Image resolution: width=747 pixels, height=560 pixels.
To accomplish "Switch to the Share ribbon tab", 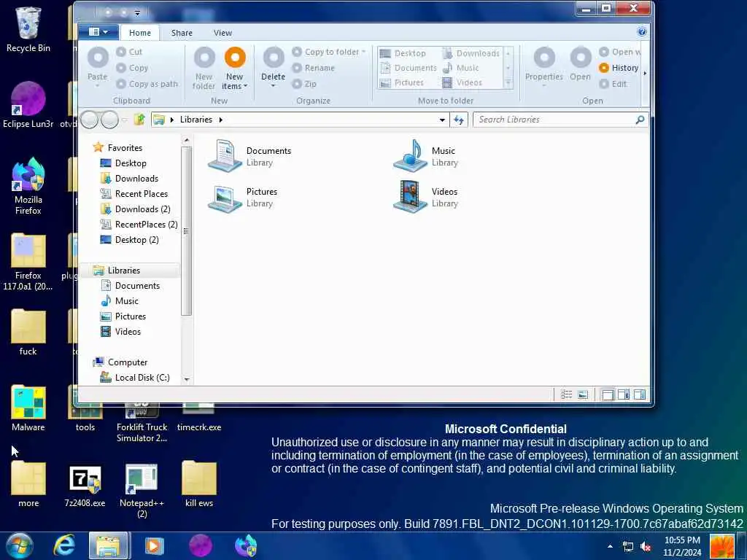I will pyautogui.click(x=182, y=33).
